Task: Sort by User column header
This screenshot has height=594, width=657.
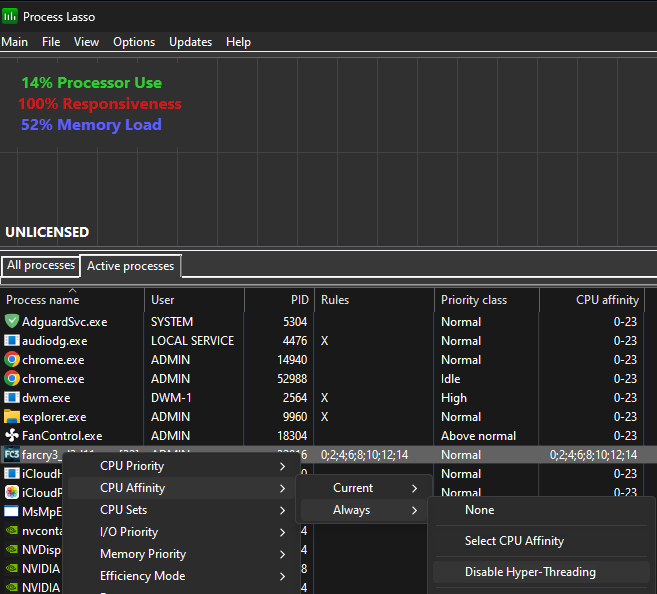Action: click(x=194, y=300)
